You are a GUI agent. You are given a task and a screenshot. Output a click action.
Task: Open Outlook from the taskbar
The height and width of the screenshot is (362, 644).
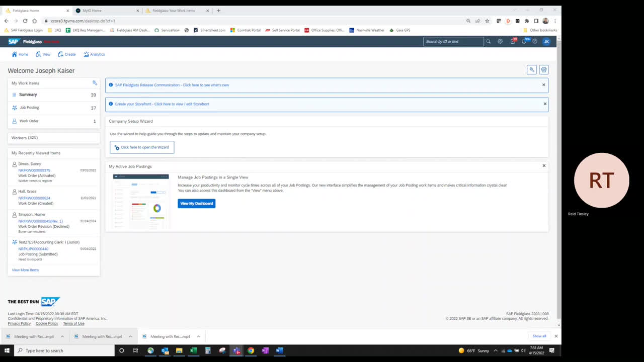pyautogui.click(x=165, y=350)
